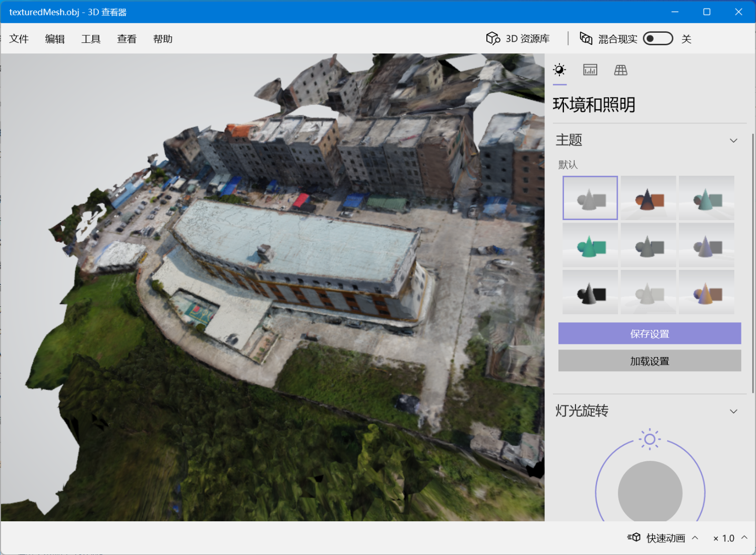The width and height of the screenshot is (756, 555).
Task: Open the Environment and Lighting tab icon
Action: [559, 70]
